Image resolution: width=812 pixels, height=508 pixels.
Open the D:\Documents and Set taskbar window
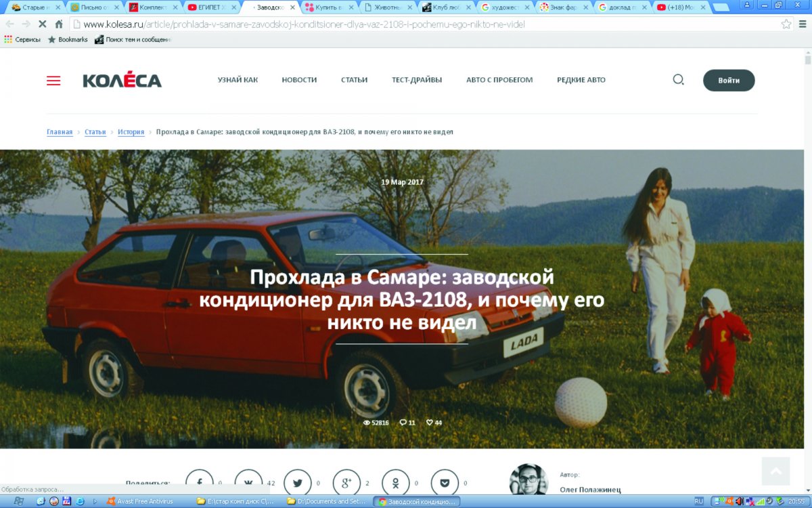pyautogui.click(x=328, y=501)
